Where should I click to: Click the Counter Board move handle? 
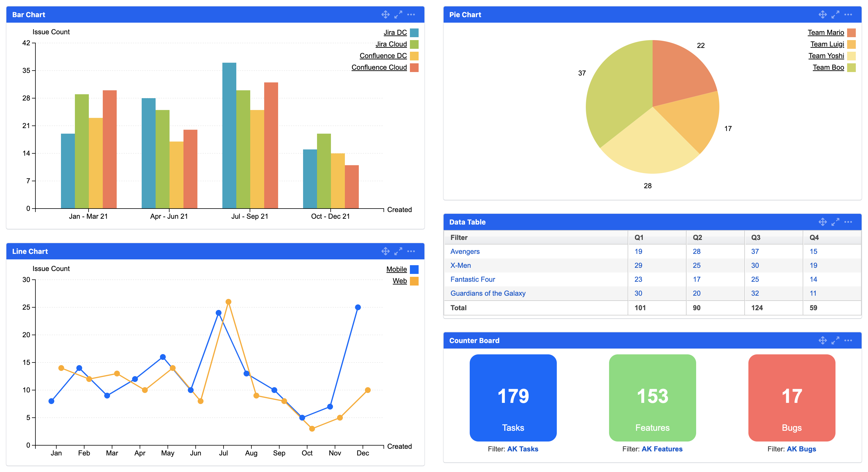click(x=822, y=340)
